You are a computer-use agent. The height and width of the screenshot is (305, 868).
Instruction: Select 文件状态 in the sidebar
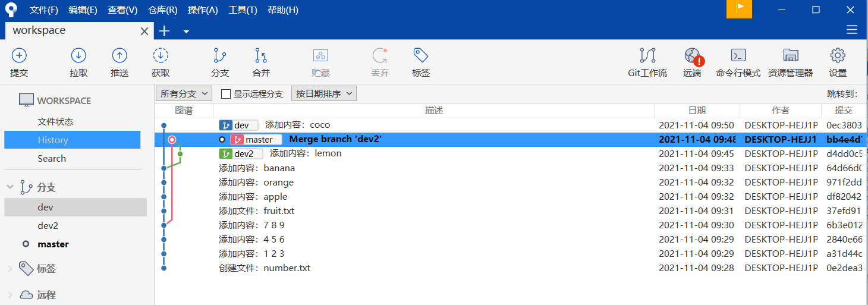tap(55, 122)
